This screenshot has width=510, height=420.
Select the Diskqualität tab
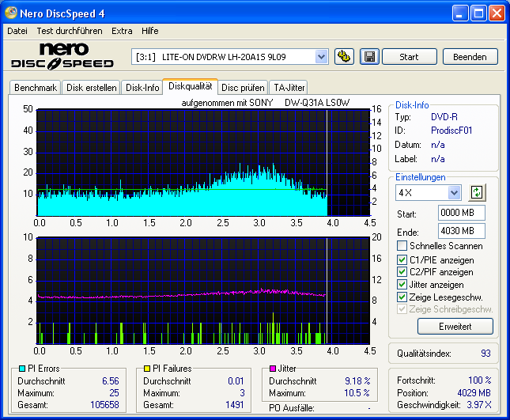(x=191, y=86)
